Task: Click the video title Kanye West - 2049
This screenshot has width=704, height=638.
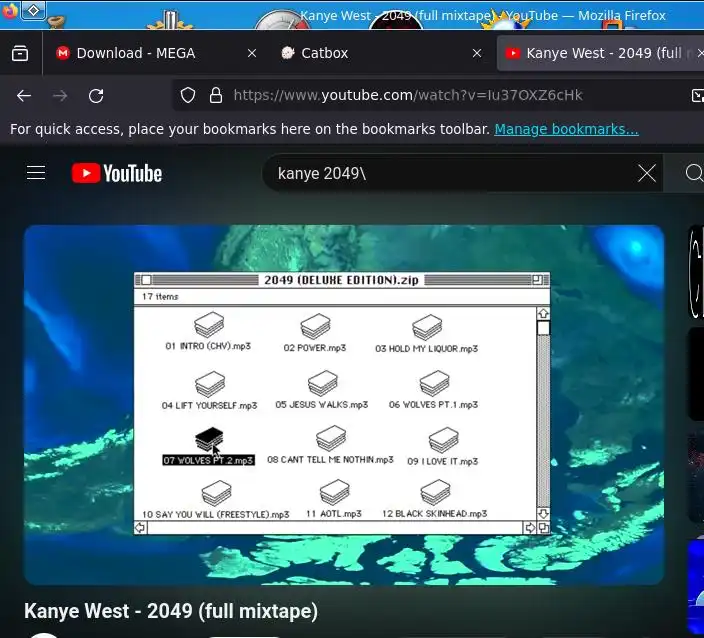Action: click(x=171, y=611)
